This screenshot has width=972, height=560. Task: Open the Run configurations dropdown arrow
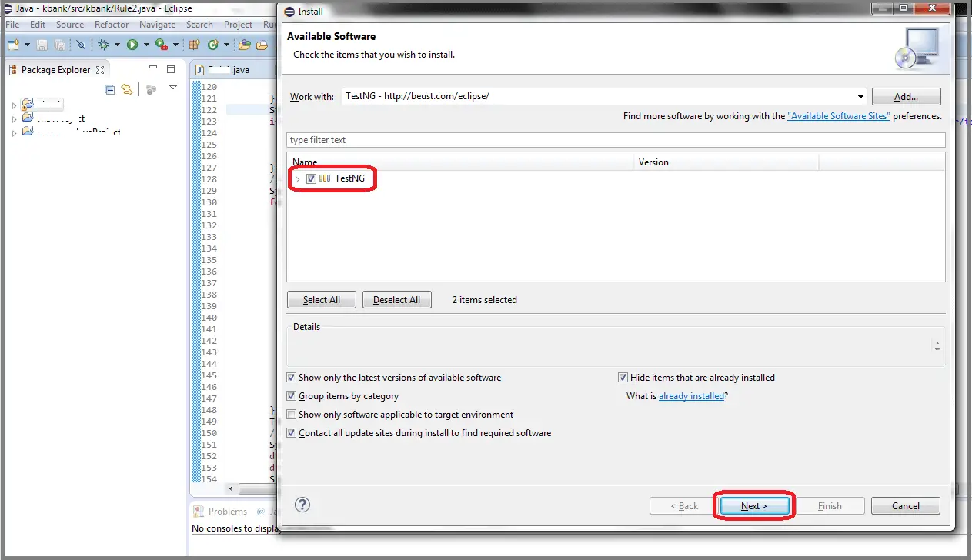coord(146,45)
